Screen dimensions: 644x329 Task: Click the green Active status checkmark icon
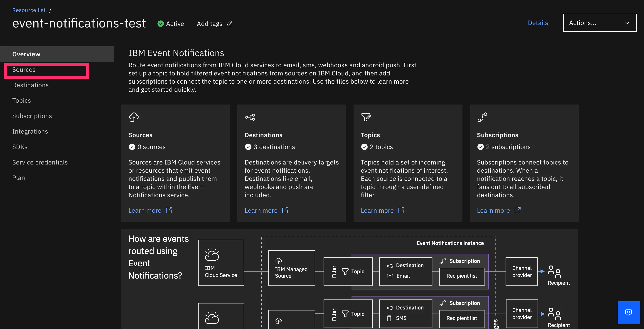pyautogui.click(x=160, y=24)
